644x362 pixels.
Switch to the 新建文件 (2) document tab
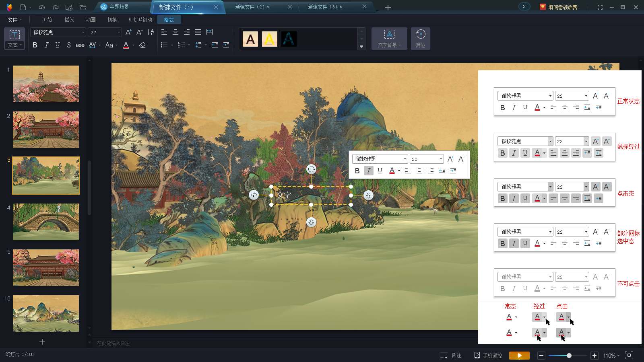[x=262, y=7]
